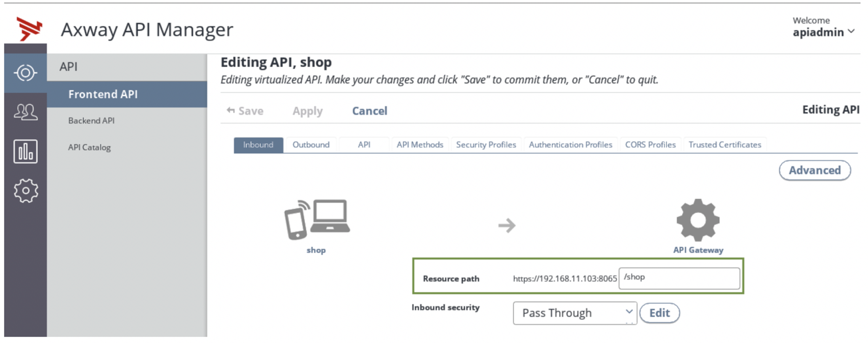Click the Axway red logo icon
868x343 pixels.
pyautogui.click(x=29, y=29)
